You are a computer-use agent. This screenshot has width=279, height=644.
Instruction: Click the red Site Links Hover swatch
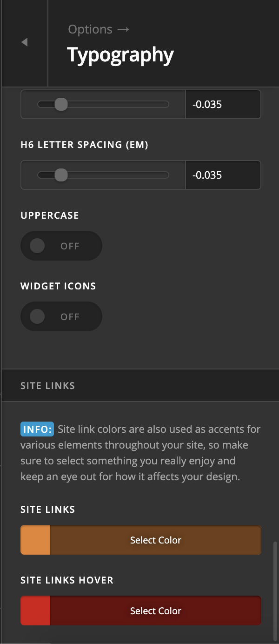[35, 610]
